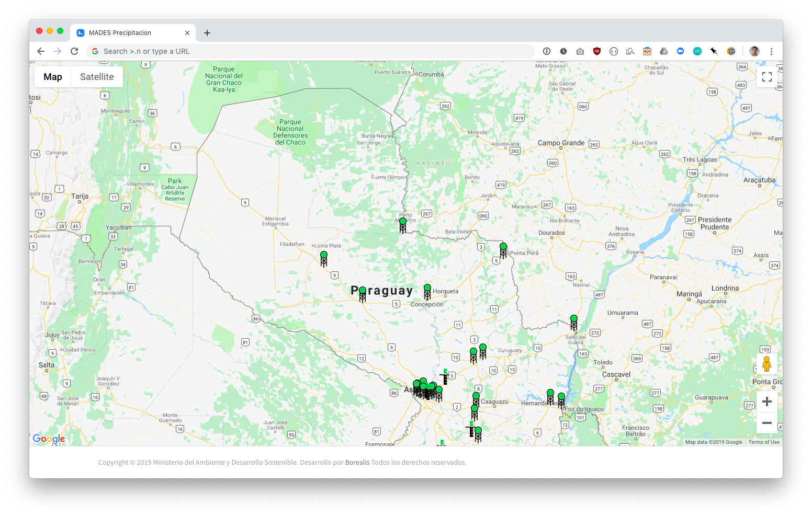Click the Google Drive extension icon

coord(663,51)
